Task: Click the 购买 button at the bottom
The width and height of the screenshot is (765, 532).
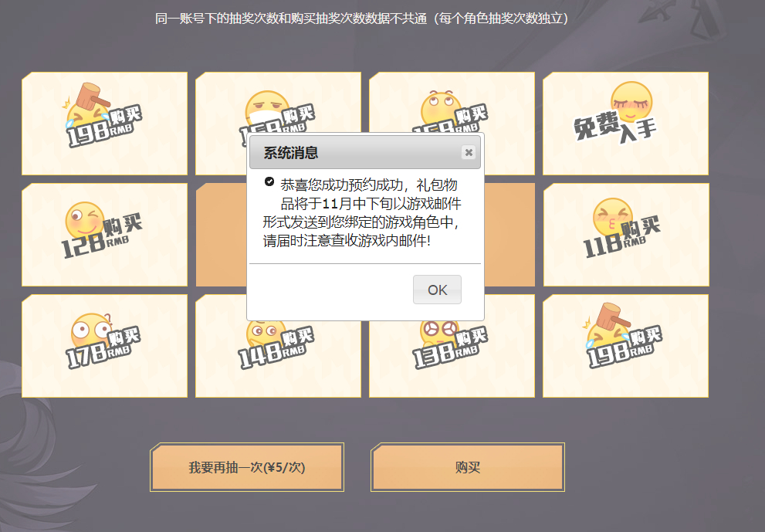Action: pyautogui.click(x=467, y=467)
